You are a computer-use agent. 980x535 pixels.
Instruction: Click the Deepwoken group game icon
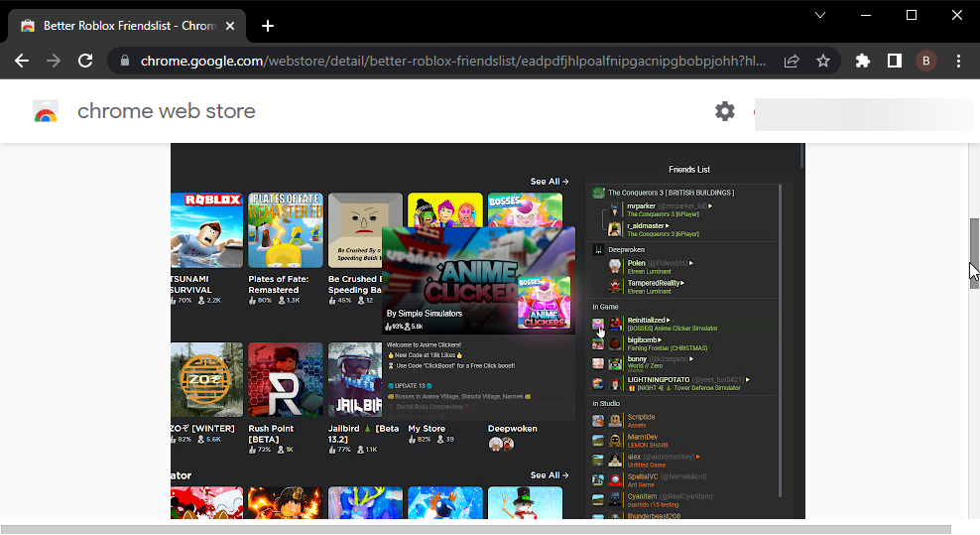tap(598, 250)
